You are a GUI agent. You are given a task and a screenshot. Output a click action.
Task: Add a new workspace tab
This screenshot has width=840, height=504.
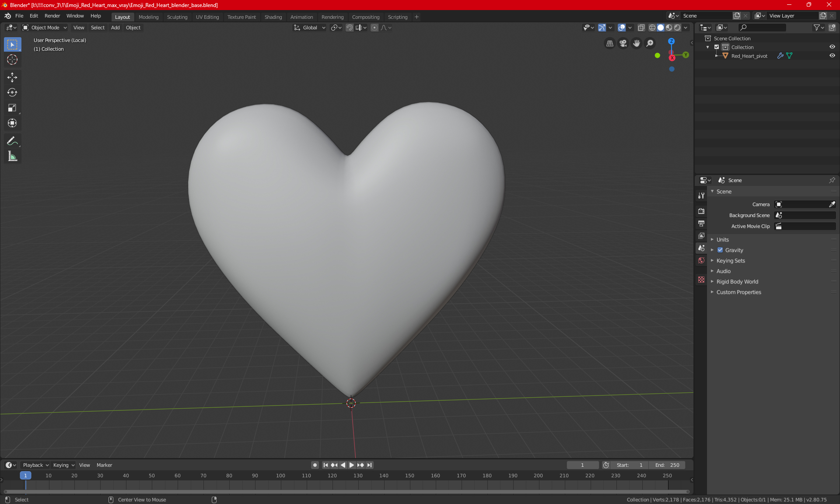416,17
